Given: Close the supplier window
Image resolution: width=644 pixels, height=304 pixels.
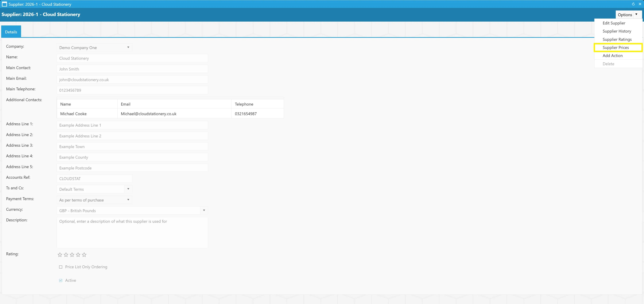Looking at the screenshot, I should pyautogui.click(x=640, y=4).
